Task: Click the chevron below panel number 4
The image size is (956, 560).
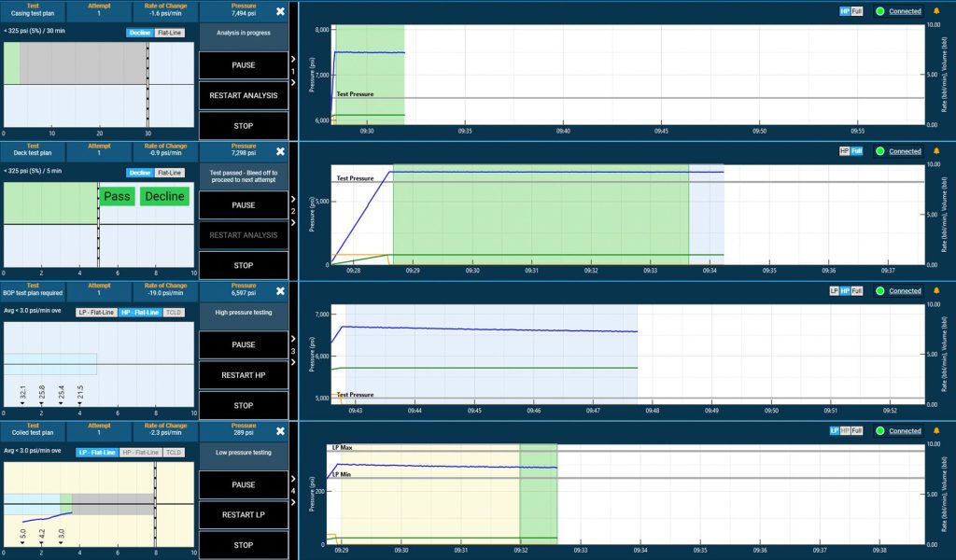Action: pyautogui.click(x=293, y=502)
